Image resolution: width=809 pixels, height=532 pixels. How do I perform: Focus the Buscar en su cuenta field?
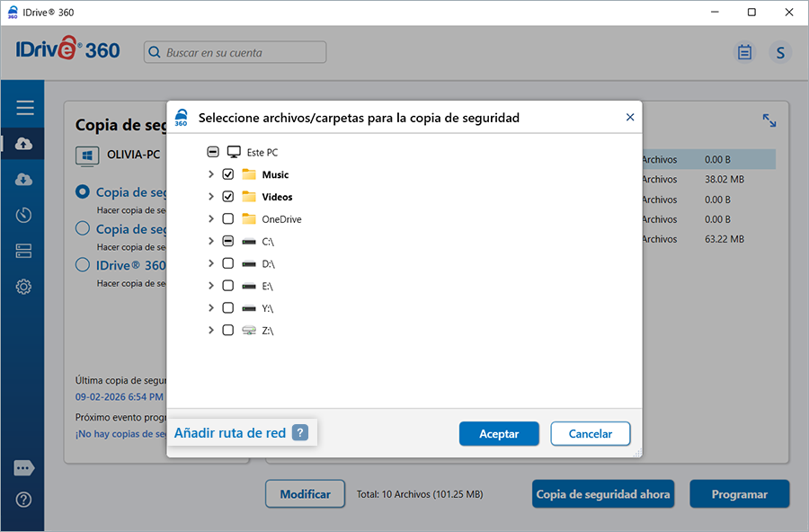pyautogui.click(x=235, y=52)
